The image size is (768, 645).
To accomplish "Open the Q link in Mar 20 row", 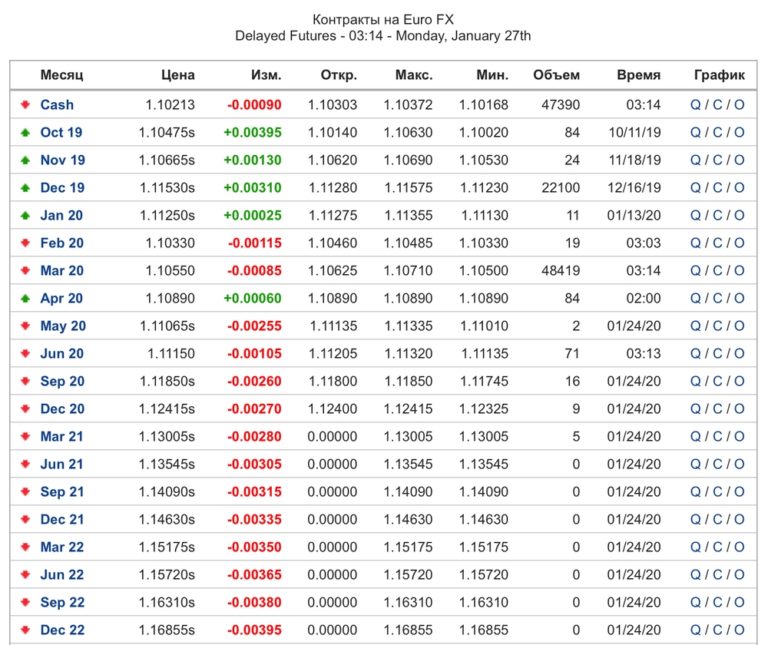I will [696, 270].
